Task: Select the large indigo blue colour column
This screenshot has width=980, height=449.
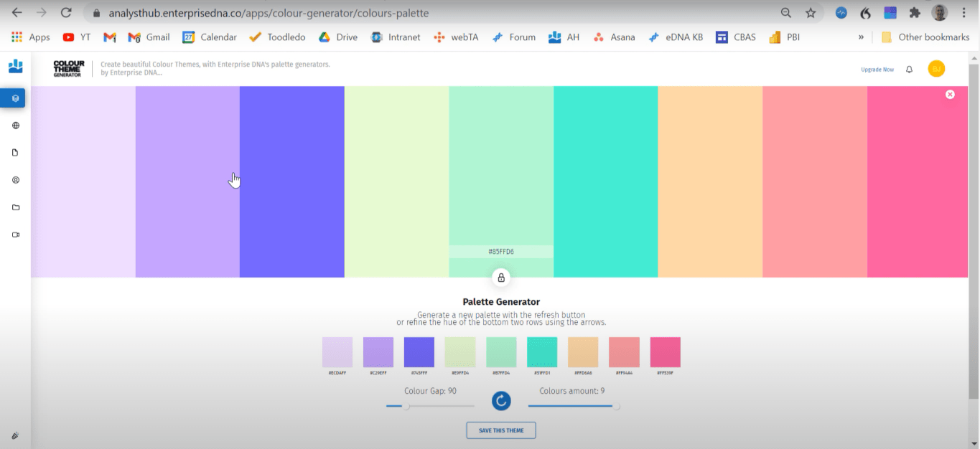Action: click(292, 181)
